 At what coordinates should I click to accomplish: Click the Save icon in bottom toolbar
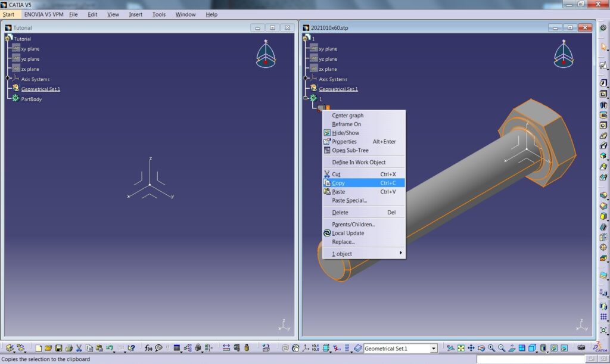pyautogui.click(x=58, y=348)
